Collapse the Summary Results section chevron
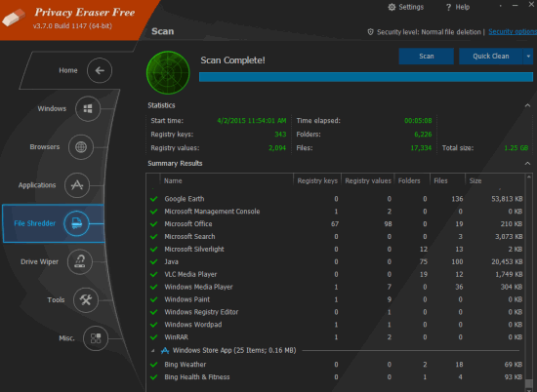This screenshot has width=537, height=392. tap(527, 164)
